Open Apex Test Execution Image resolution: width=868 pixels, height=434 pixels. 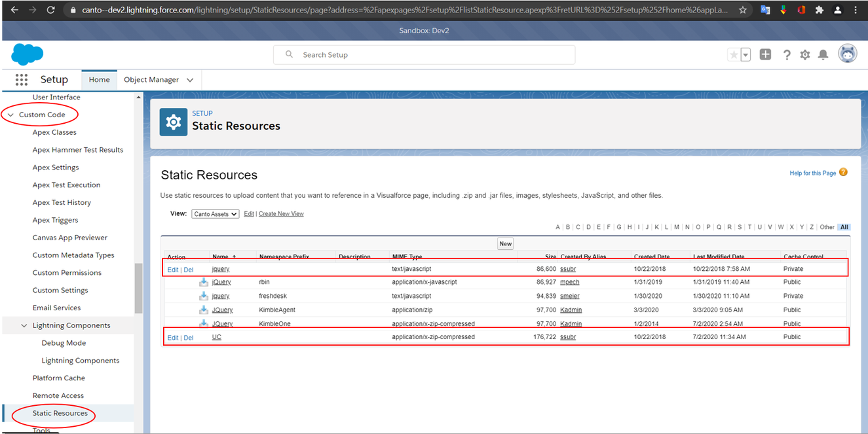(67, 185)
